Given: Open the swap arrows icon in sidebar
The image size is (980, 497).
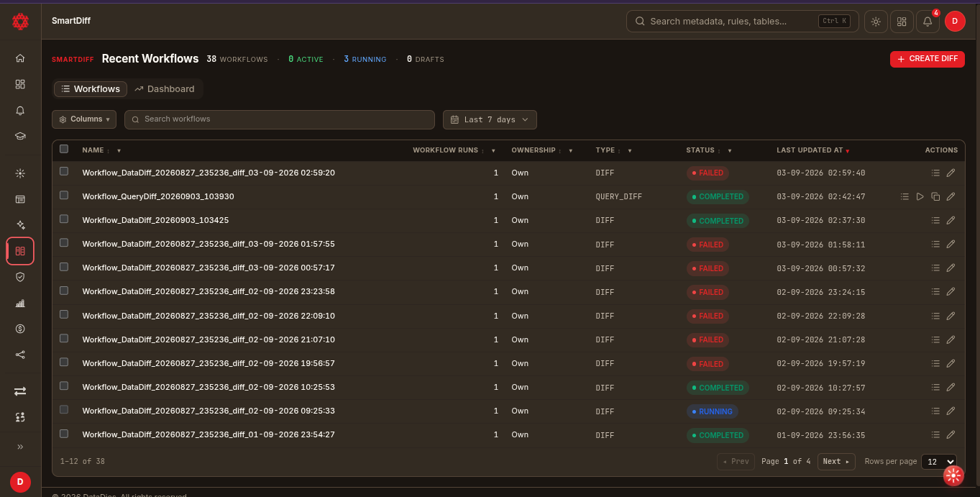Looking at the screenshot, I should 20,391.
